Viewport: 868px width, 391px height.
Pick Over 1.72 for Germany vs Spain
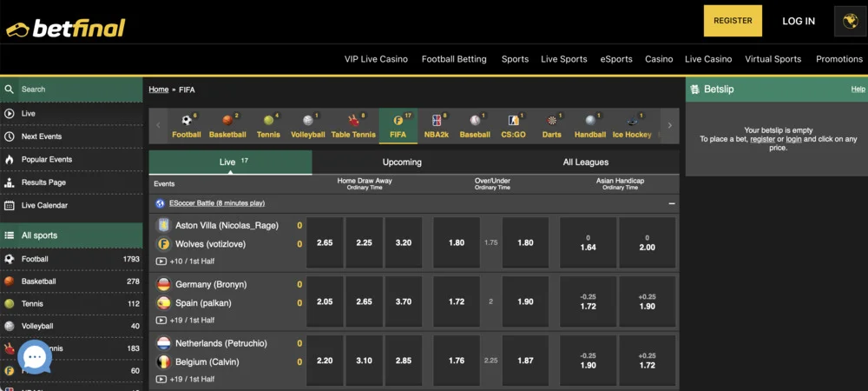pos(457,302)
